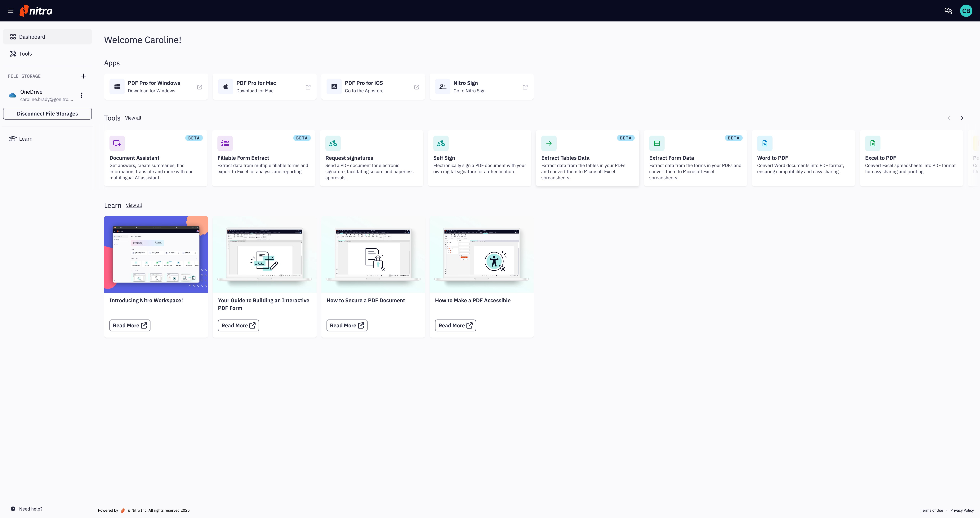
Task: Click Go to Nitro Sign text
Action: (x=470, y=91)
